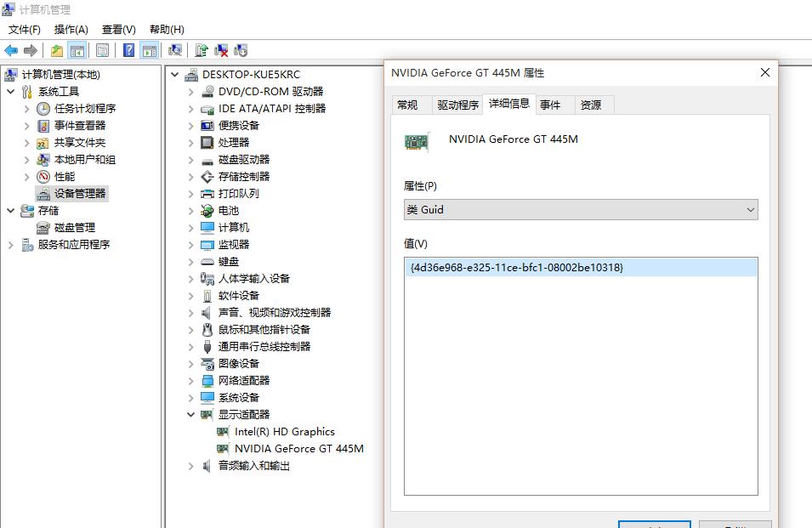This screenshot has width=812, height=528.
Task: Toggle the Show/Hide Action Pane icon
Action: pyautogui.click(x=149, y=50)
